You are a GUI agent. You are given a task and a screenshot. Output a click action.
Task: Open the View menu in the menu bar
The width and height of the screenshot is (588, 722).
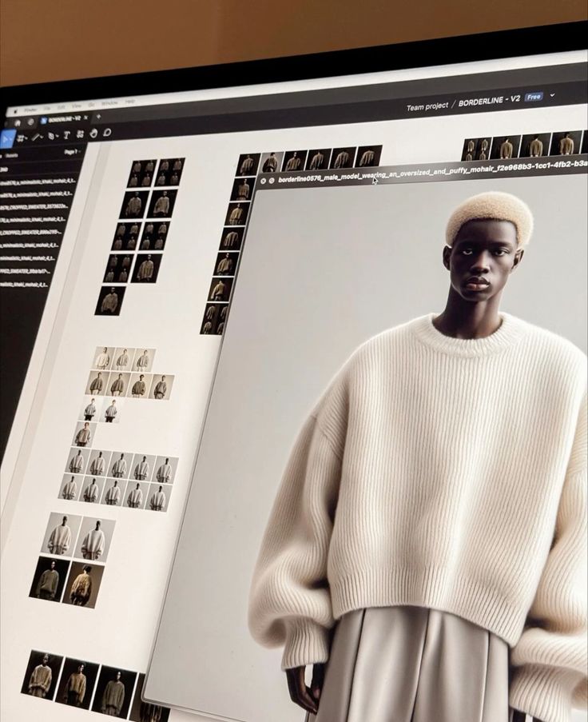point(76,106)
